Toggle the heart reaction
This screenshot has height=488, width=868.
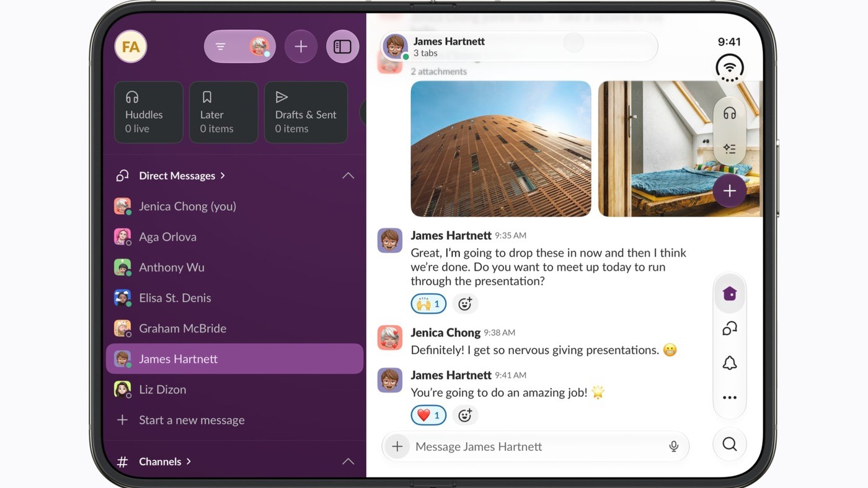click(428, 415)
